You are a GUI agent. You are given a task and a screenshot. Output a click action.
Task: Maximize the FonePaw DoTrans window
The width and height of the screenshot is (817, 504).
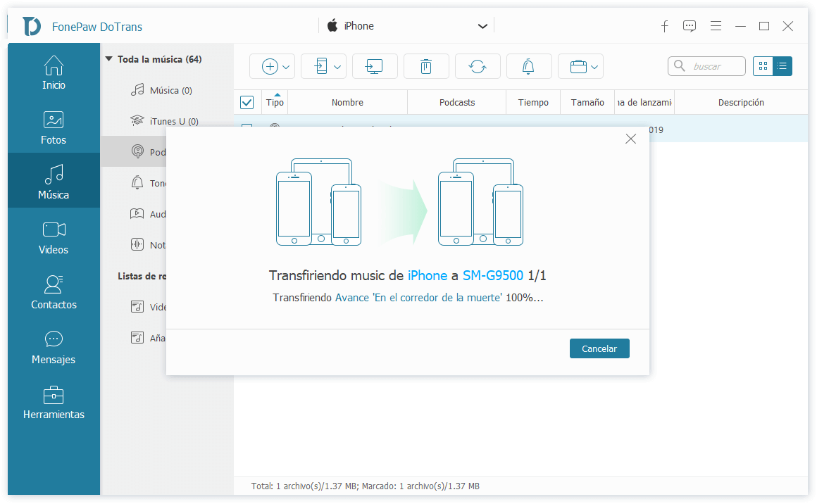click(x=764, y=26)
